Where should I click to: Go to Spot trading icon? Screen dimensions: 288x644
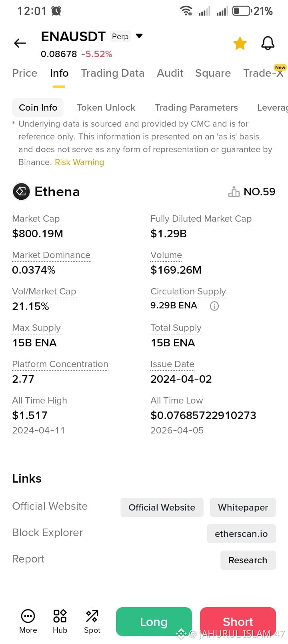pos(92,616)
